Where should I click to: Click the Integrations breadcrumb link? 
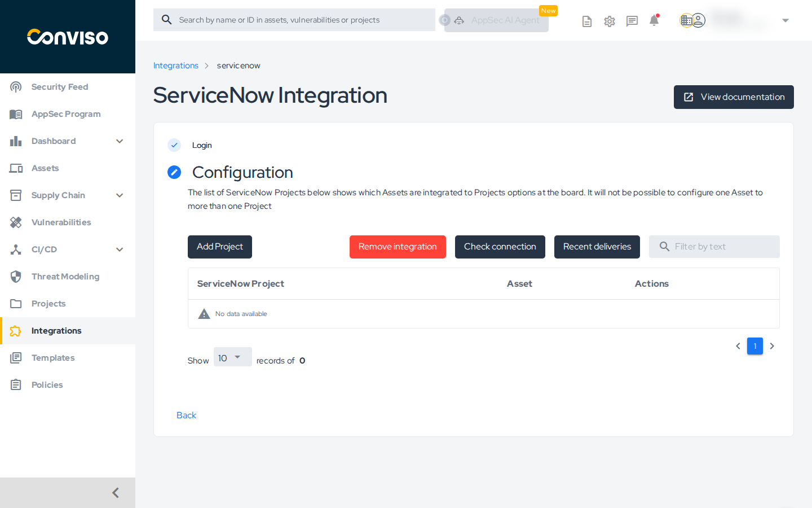pos(176,65)
